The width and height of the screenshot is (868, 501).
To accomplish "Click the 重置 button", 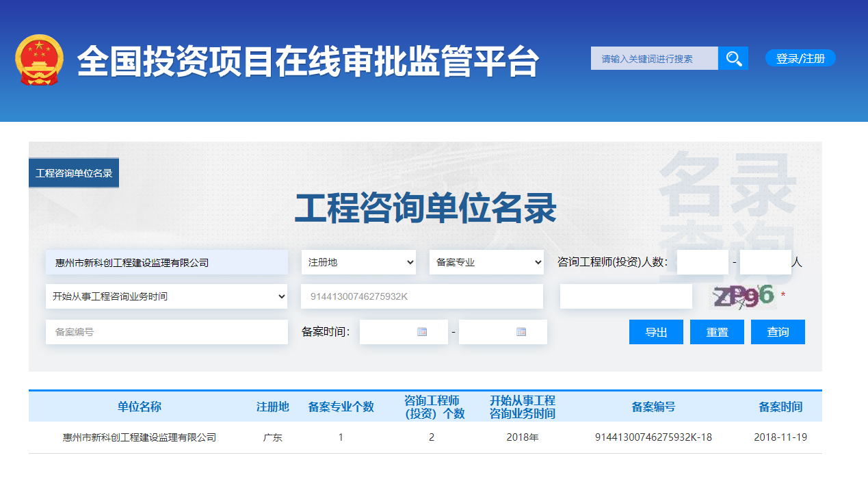I will point(716,331).
